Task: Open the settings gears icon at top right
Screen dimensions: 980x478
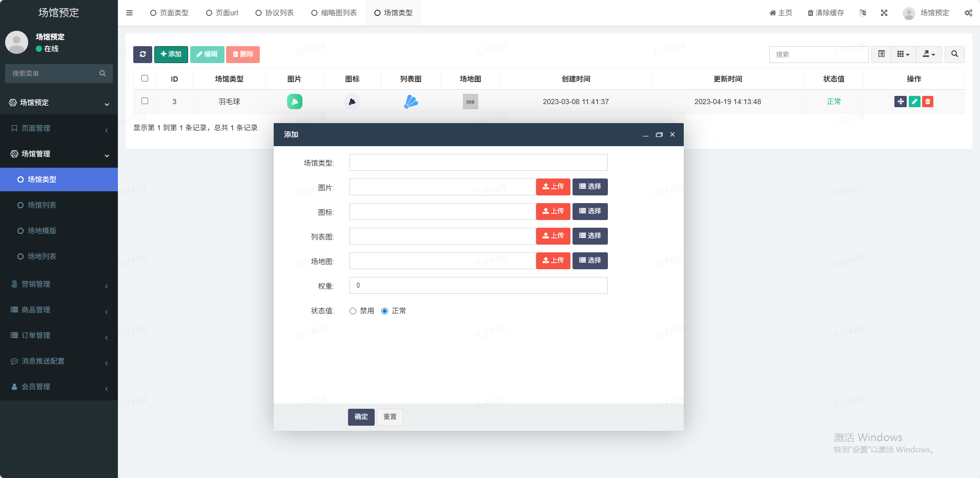Action: click(968, 13)
